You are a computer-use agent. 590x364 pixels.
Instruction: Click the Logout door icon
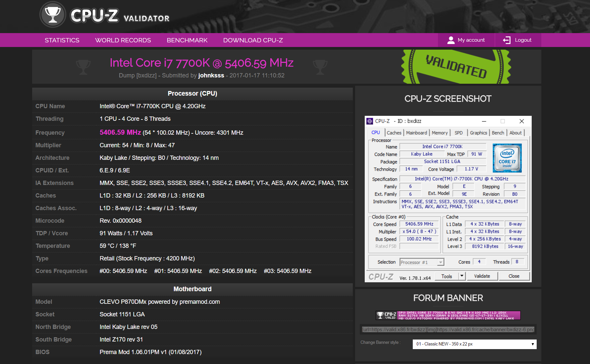point(507,40)
